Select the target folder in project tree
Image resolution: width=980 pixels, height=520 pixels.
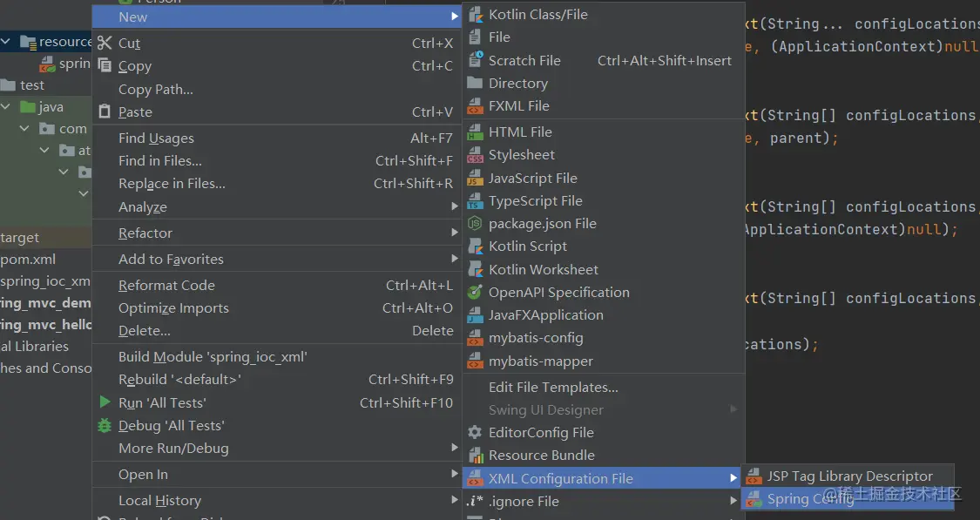(x=19, y=238)
